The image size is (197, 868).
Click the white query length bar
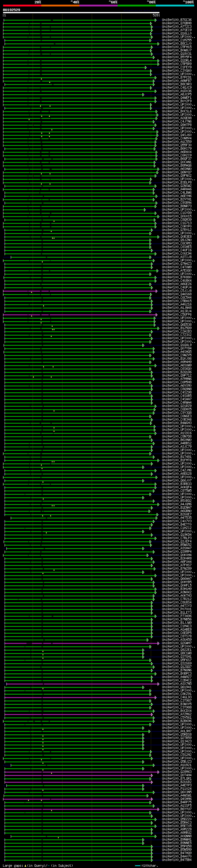[x=81, y=12]
